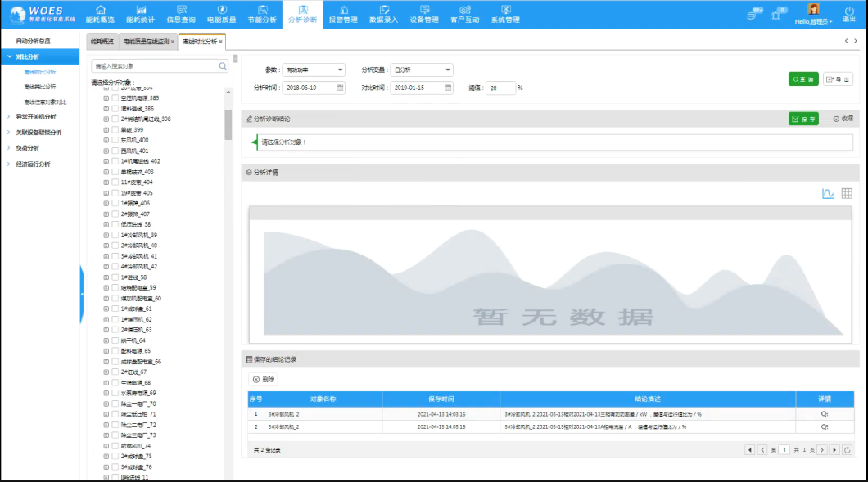
Task: Check the 东风机_400 checkbox
Action: (x=115, y=140)
